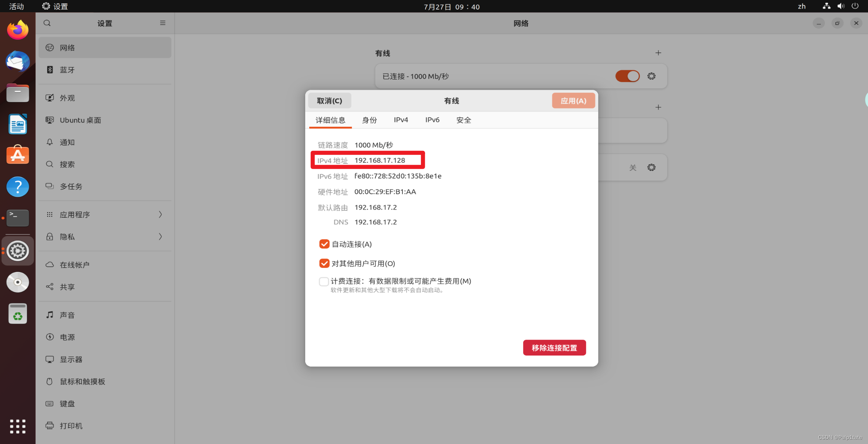Select 外观 appearance in sidebar

point(105,98)
